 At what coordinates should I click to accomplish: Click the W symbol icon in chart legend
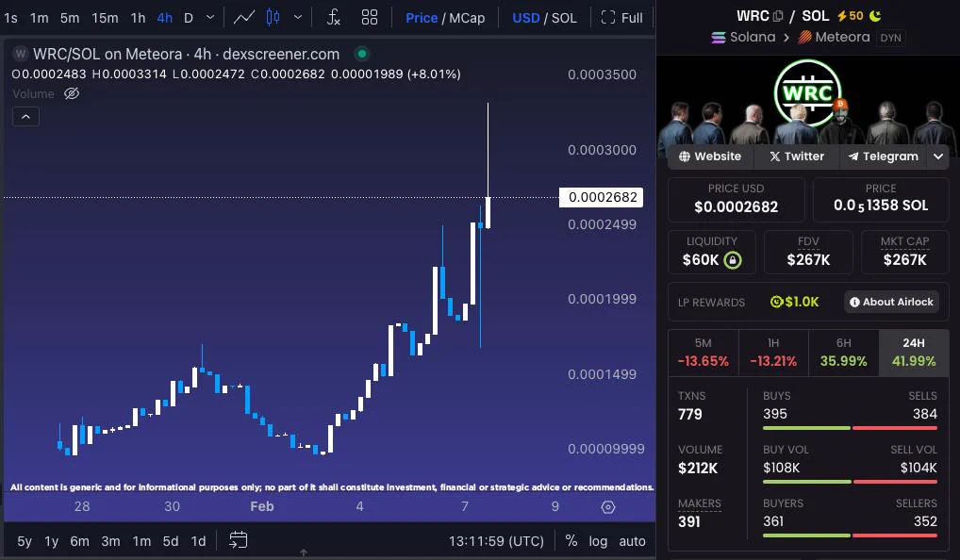[x=21, y=54]
